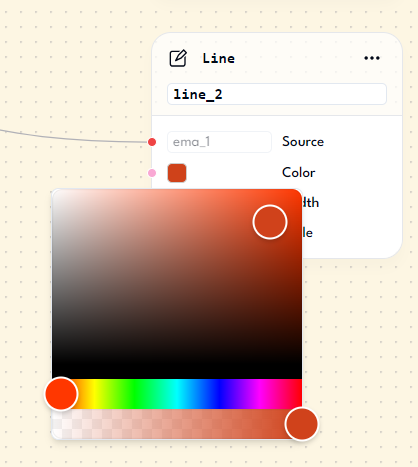The width and height of the screenshot is (418, 467).
Task: Click the pink Color connector dot
Action: coord(152,173)
